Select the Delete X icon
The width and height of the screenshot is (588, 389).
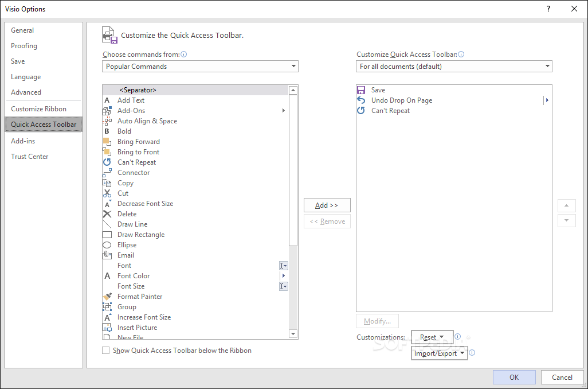(107, 214)
